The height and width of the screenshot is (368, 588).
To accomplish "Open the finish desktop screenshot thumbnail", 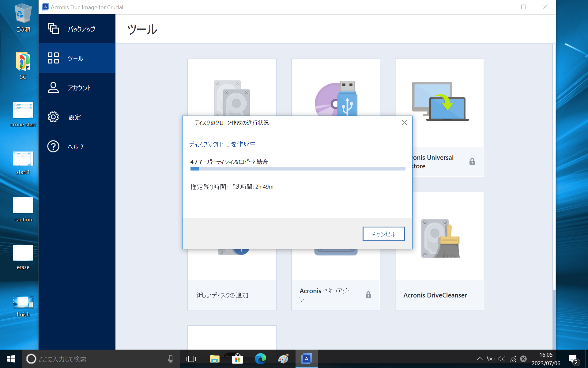I will click(x=23, y=302).
